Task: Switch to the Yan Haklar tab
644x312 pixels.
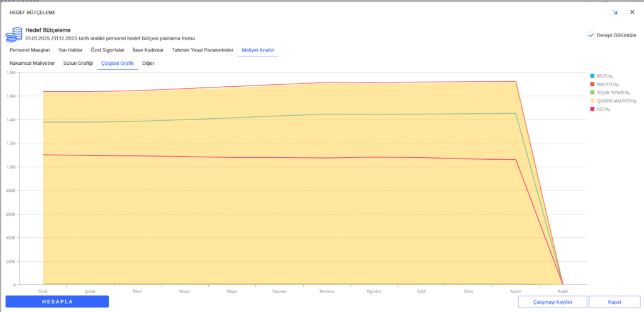Action: (x=70, y=50)
